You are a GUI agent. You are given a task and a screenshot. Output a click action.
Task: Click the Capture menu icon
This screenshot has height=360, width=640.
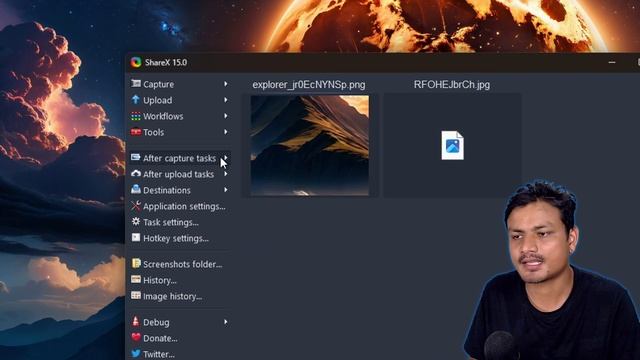click(x=136, y=84)
